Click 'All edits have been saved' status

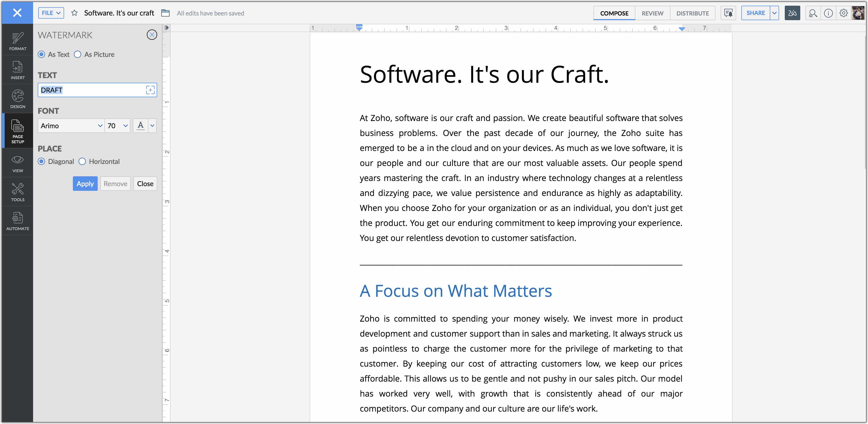coord(210,13)
